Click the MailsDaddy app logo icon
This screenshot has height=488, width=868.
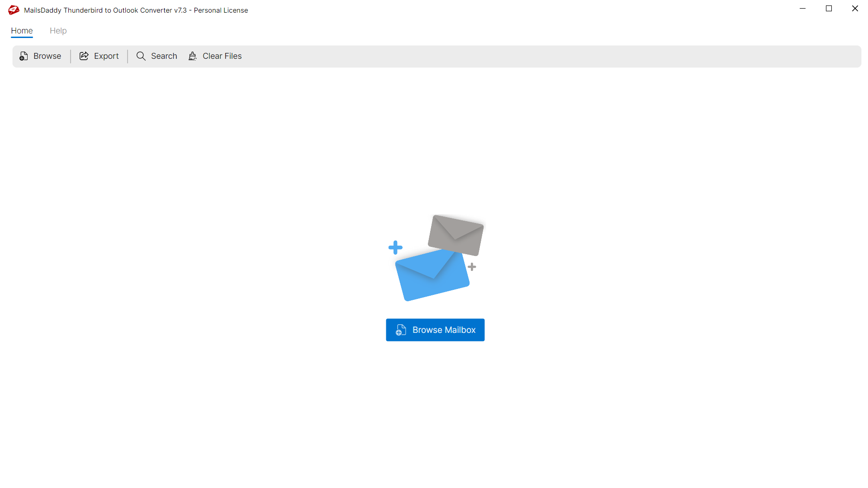click(x=14, y=10)
